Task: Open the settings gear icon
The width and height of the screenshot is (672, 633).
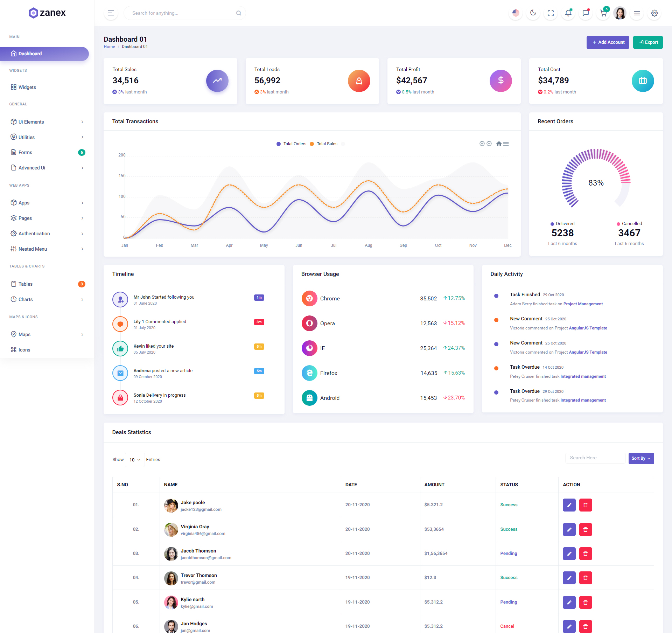Action: coord(654,13)
